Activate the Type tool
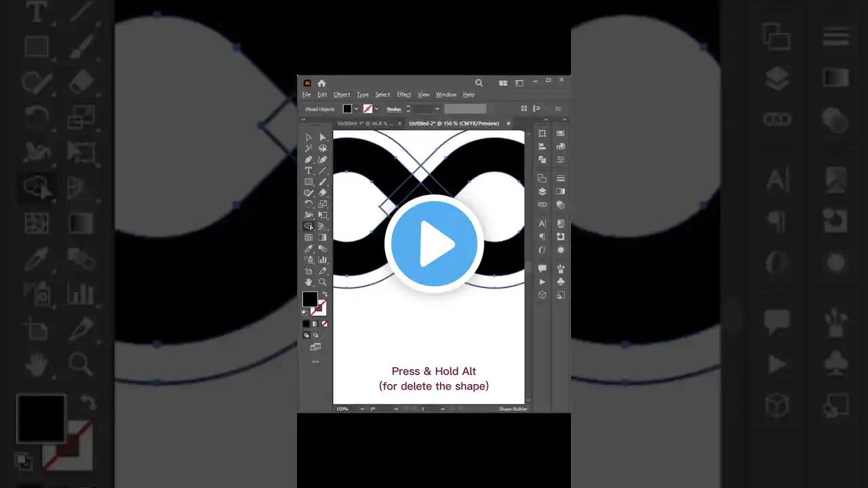This screenshot has width=868, height=488. point(309,171)
